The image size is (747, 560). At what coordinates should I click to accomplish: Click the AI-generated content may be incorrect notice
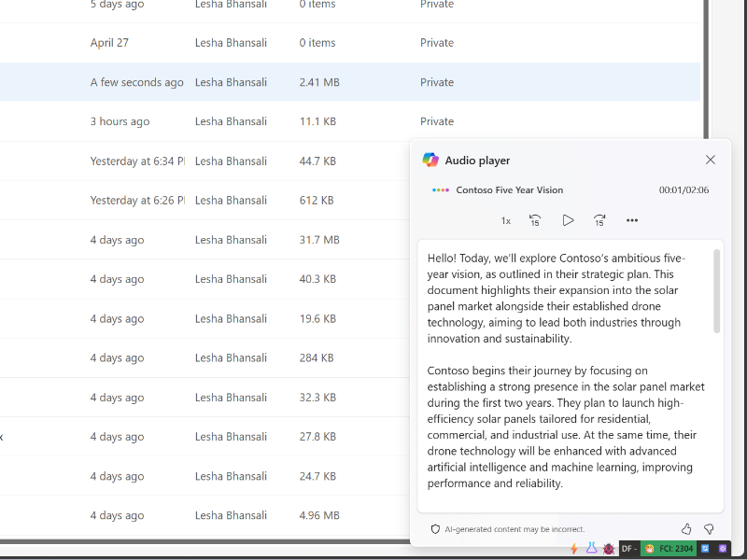click(514, 529)
